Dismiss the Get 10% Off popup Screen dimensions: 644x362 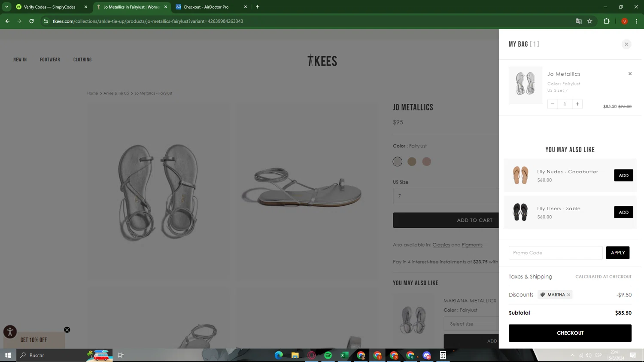[x=67, y=330]
